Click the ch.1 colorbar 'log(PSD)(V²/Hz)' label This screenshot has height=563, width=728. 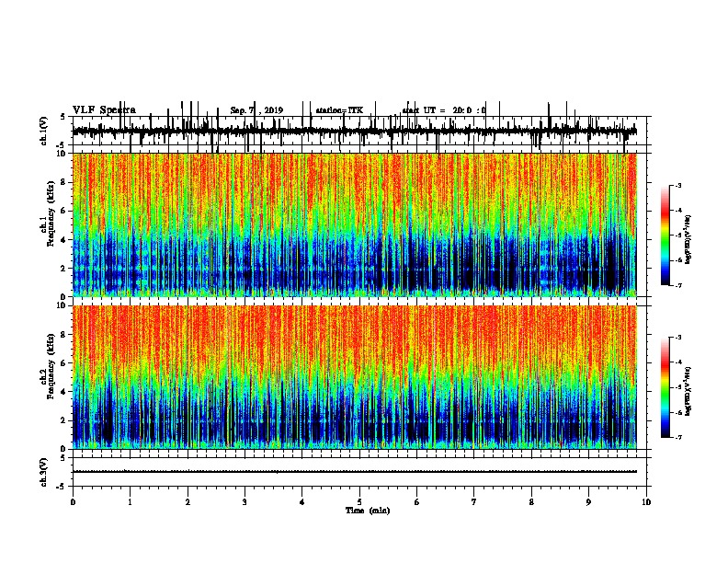688,240
